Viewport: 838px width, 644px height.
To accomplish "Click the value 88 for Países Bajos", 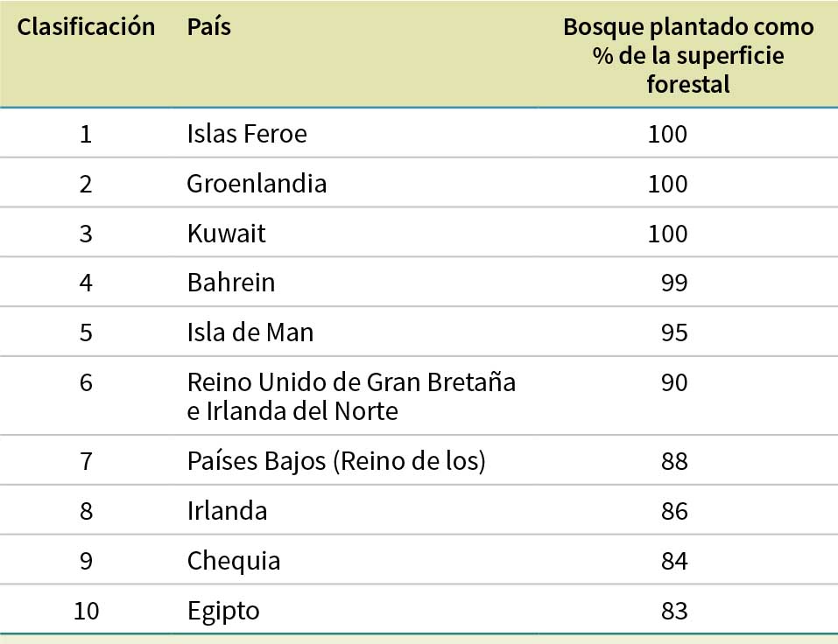I will click(x=674, y=461).
